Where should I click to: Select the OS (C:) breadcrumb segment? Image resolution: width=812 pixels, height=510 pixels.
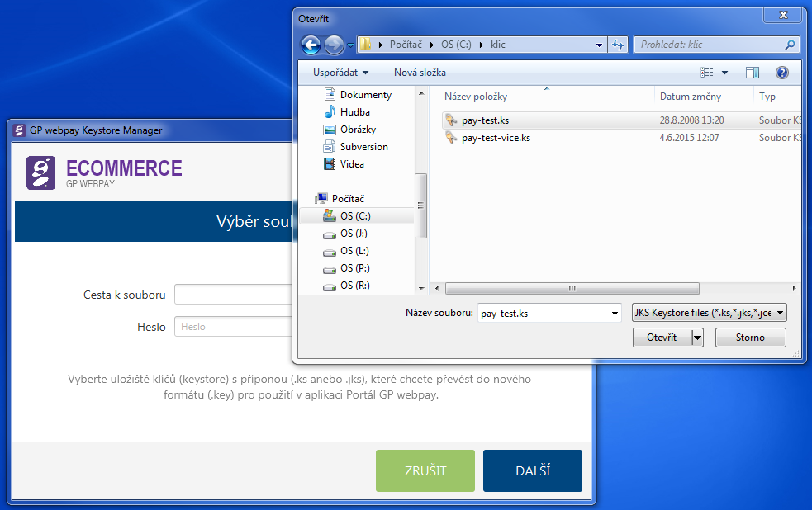pyautogui.click(x=456, y=45)
